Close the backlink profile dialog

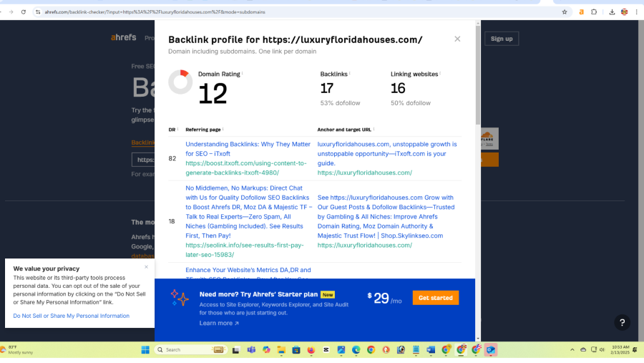pos(457,39)
